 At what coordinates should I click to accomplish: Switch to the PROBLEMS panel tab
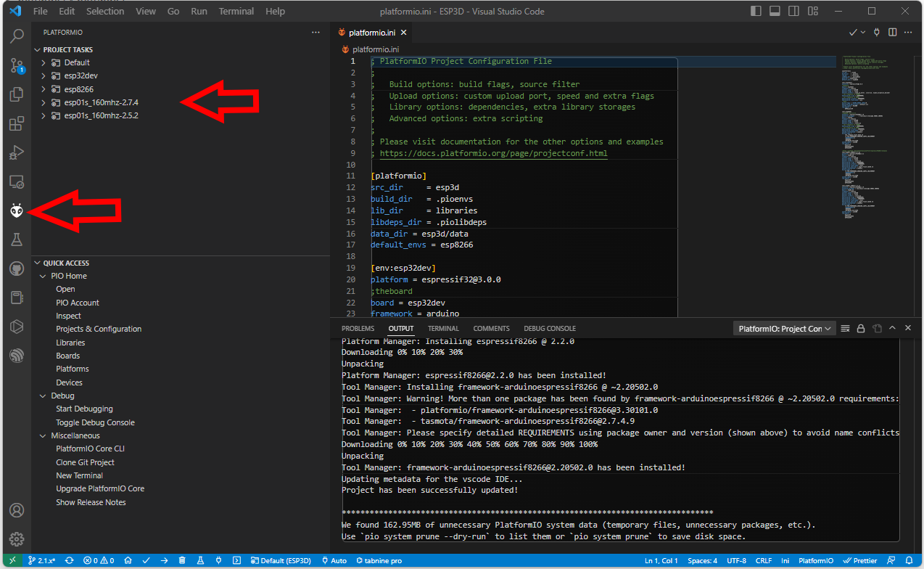tap(358, 329)
